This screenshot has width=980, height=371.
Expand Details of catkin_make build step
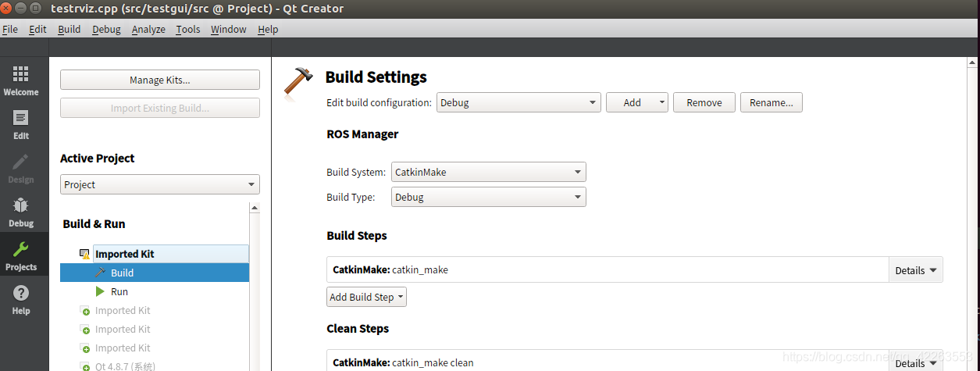[x=916, y=270]
